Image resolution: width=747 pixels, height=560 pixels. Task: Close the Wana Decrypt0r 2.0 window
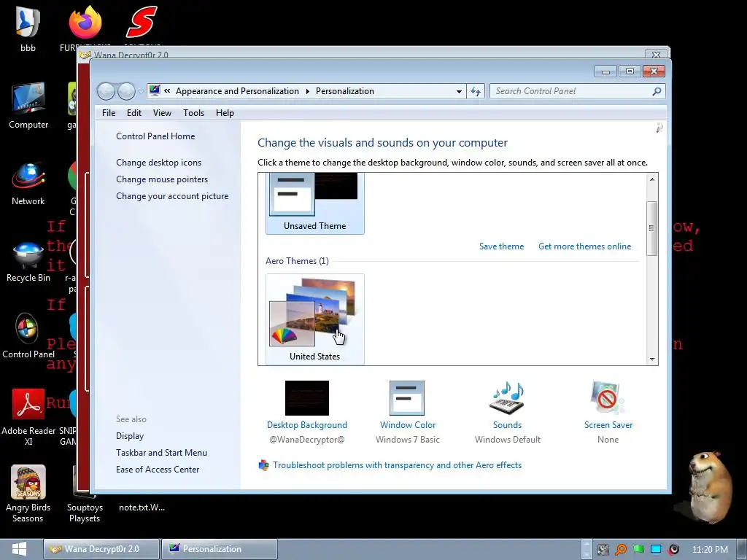coord(656,54)
